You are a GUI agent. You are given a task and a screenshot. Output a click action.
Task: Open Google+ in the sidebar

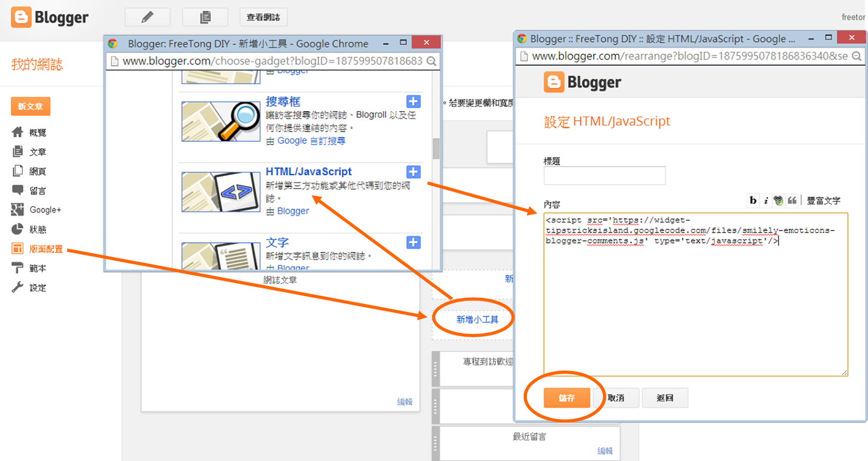coord(45,210)
